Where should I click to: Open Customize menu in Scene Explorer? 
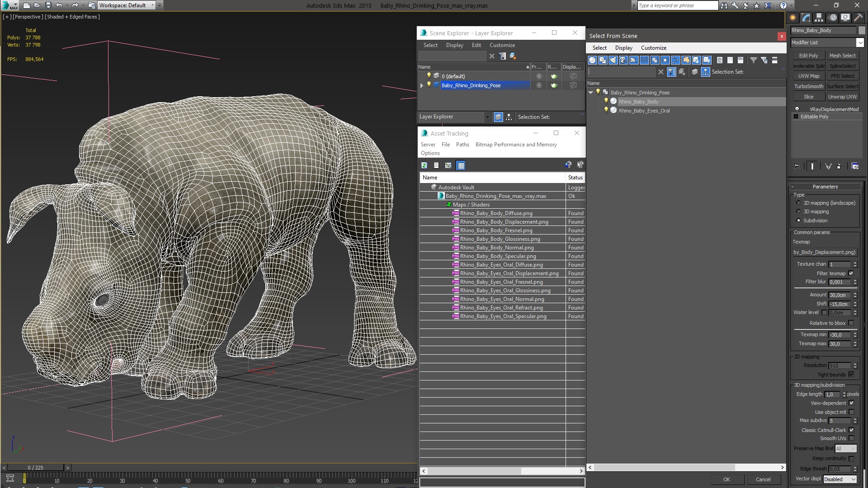(502, 45)
